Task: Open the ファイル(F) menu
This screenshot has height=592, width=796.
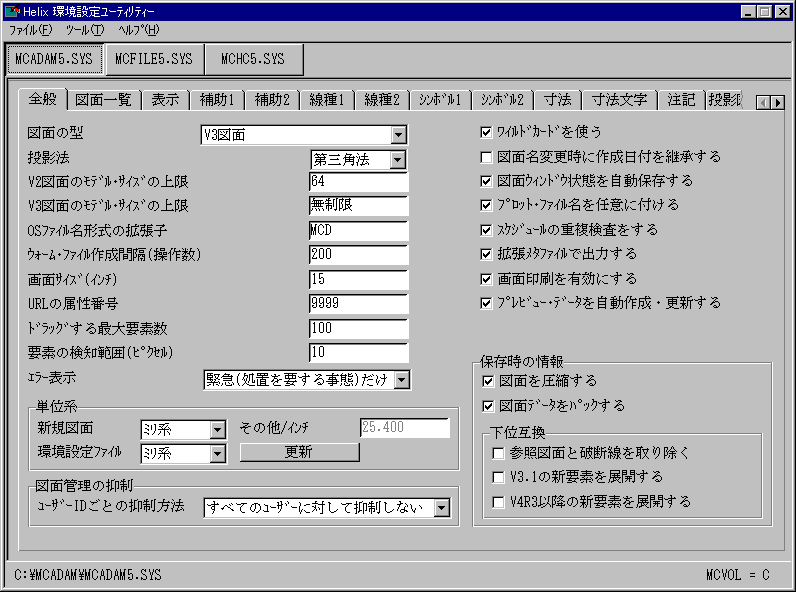Action: (x=30, y=30)
